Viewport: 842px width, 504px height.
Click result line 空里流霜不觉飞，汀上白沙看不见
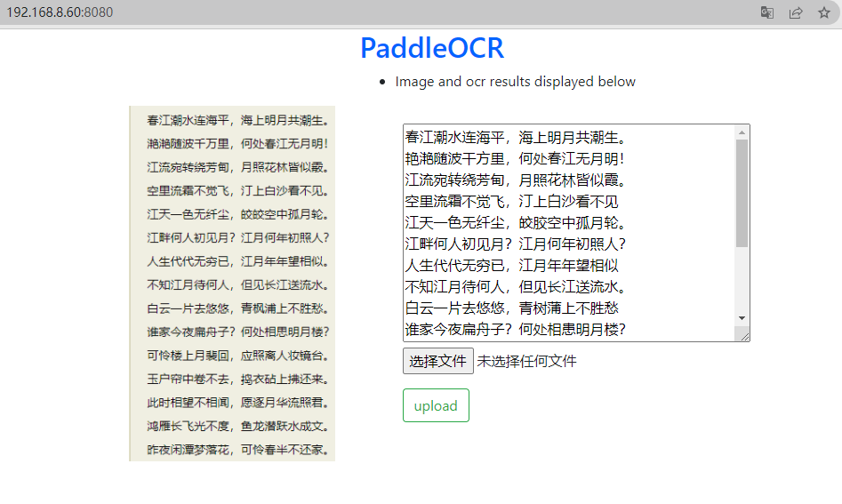[512, 201]
